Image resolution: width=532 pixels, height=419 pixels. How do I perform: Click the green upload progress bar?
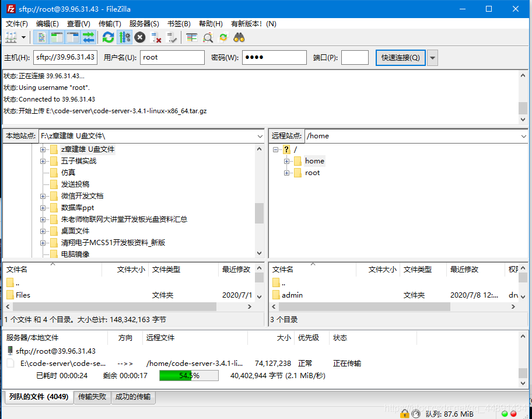189,376
